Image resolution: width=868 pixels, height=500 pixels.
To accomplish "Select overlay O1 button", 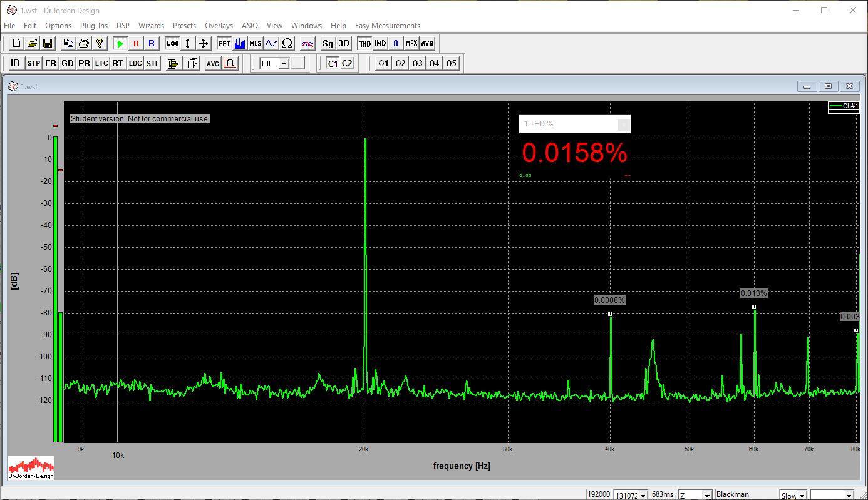I will tap(383, 63).
